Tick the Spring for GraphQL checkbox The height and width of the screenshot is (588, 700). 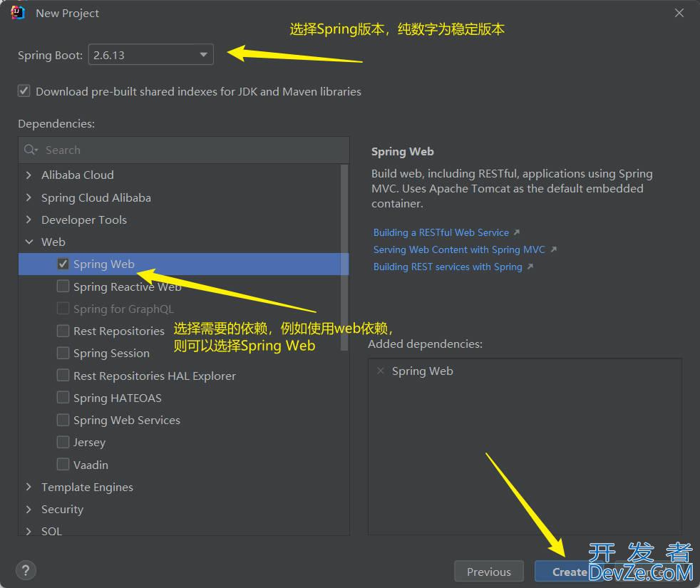pyautogui.click(x=63, y=309)
